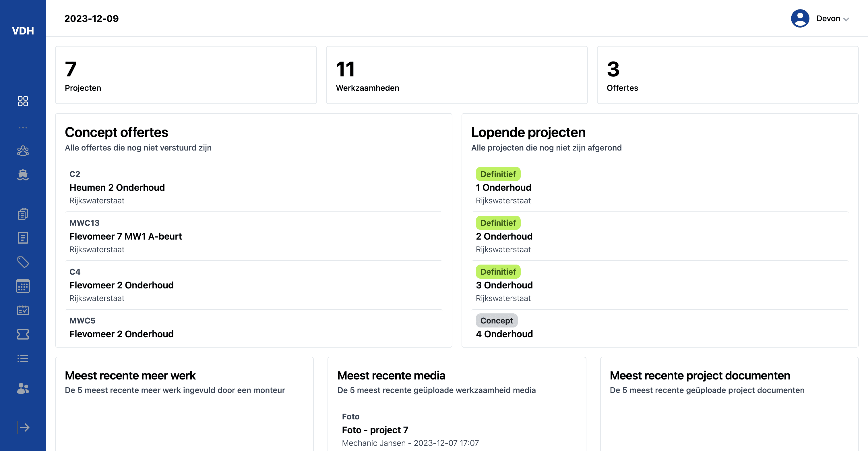Open the Devon user dropdown menu
This screenshot has width=868, height=451.
pyautogui.click(x=832, y=19)
